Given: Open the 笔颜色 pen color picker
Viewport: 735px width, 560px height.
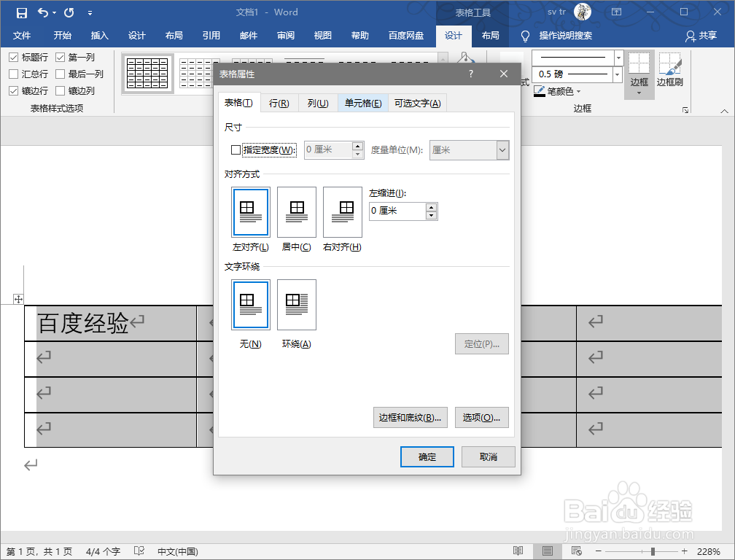Looking at the screenshot, I should [556, 90].
